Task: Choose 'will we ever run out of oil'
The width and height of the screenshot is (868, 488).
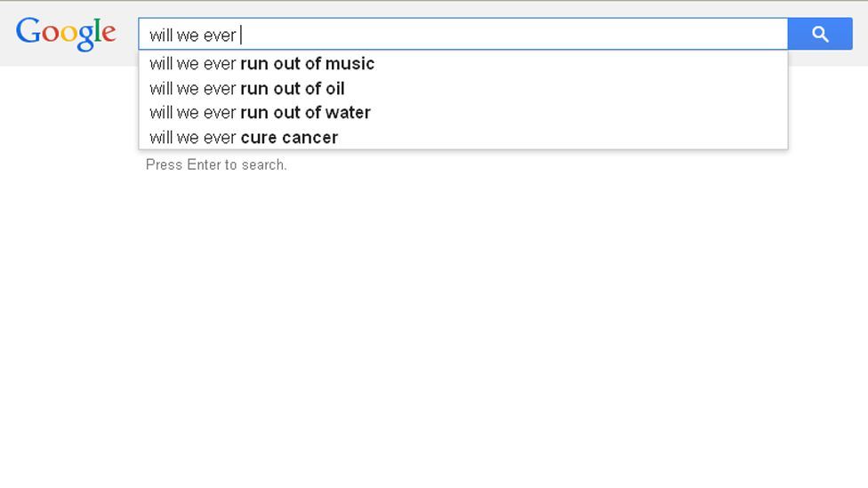Action: (462, 89)
